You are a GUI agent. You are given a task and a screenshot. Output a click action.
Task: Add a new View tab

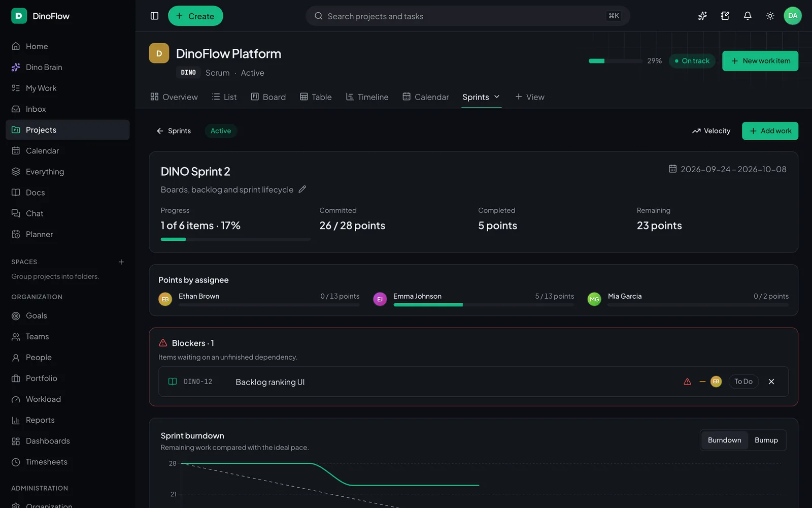click(530, 97)
